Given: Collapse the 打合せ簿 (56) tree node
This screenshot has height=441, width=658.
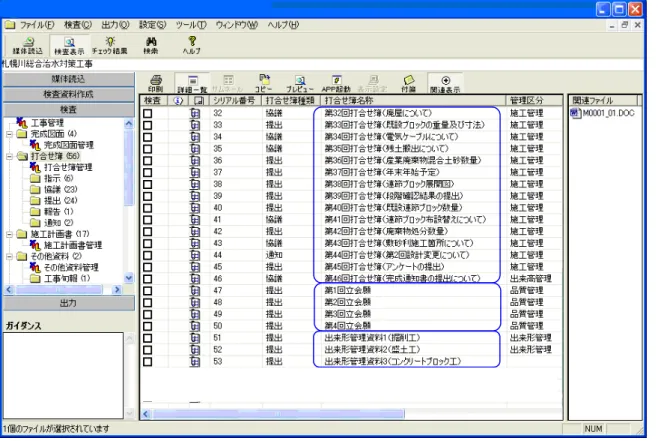Looking at the screenshot, I should [10, 157].
